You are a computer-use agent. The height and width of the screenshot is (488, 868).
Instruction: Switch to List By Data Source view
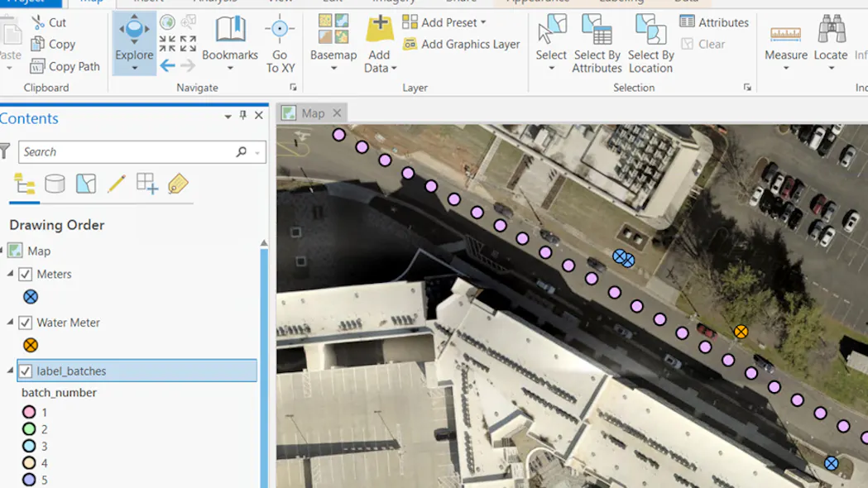click(55, 184)
